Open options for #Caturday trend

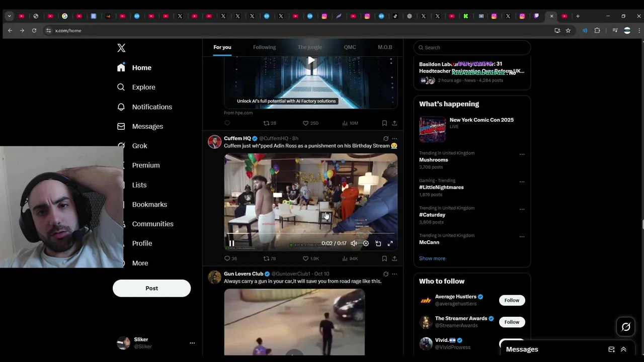(x=522, y=209)
